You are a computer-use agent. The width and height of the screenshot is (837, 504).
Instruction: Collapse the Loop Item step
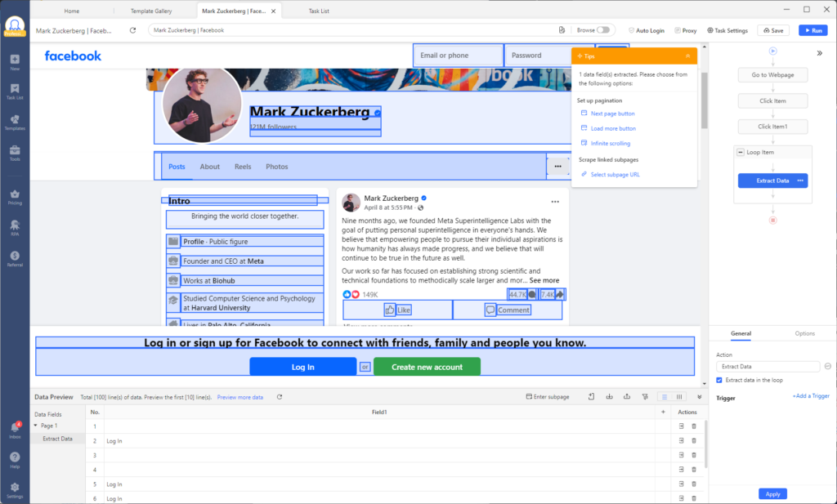pos(741,152)
